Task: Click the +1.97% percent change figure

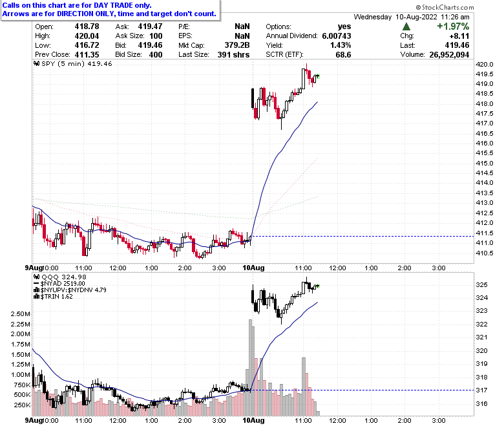Action: (453, 26)
